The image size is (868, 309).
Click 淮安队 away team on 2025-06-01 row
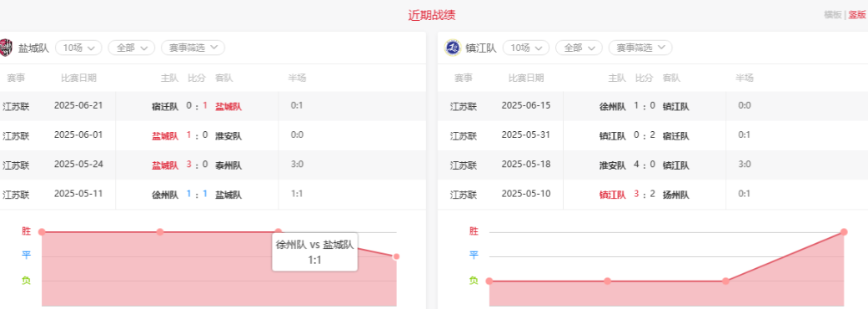pos(228,136)
